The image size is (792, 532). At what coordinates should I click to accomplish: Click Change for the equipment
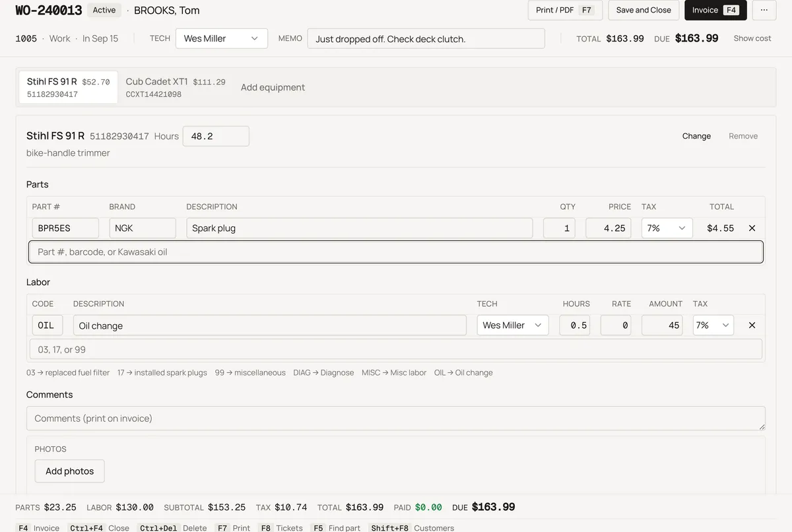pyautogui.click(x=696, y=136)
